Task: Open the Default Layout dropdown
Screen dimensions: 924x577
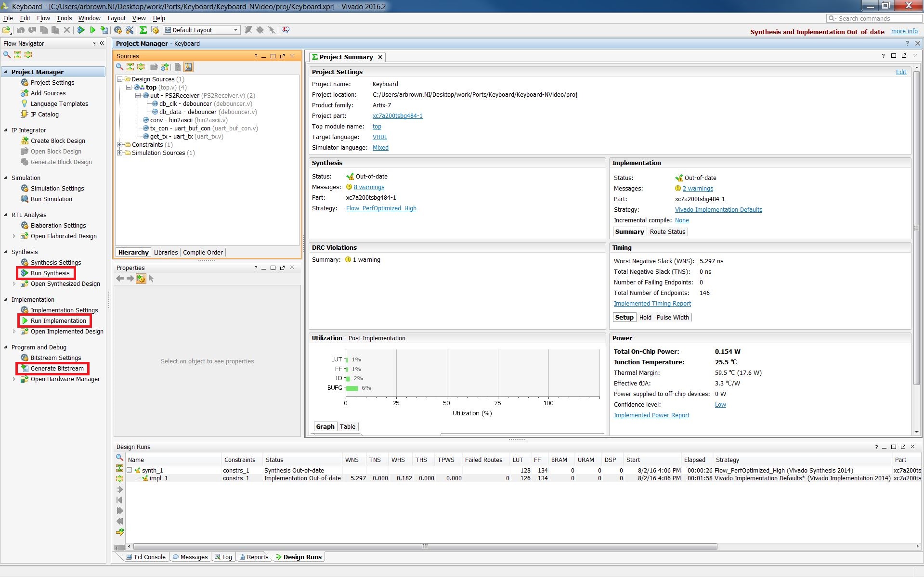Action: [x=202, y=30]
